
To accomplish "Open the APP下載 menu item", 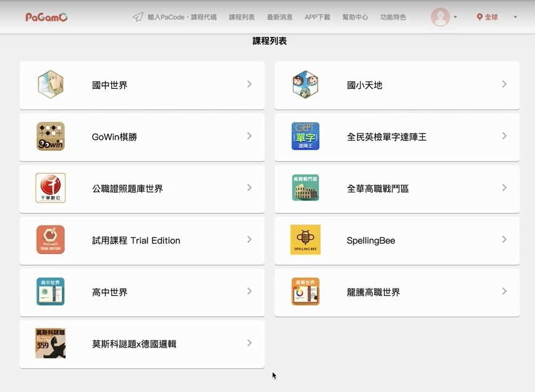I will 317,17.
